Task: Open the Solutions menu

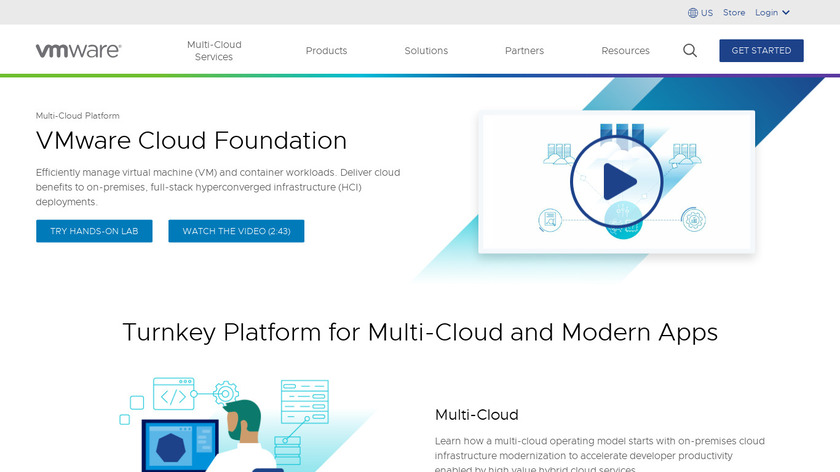Action: point(426,50)
